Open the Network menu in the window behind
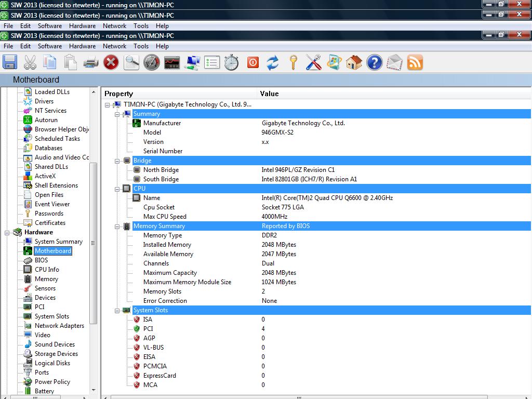The width and height of the screenshot is (532, 399). 115,26
